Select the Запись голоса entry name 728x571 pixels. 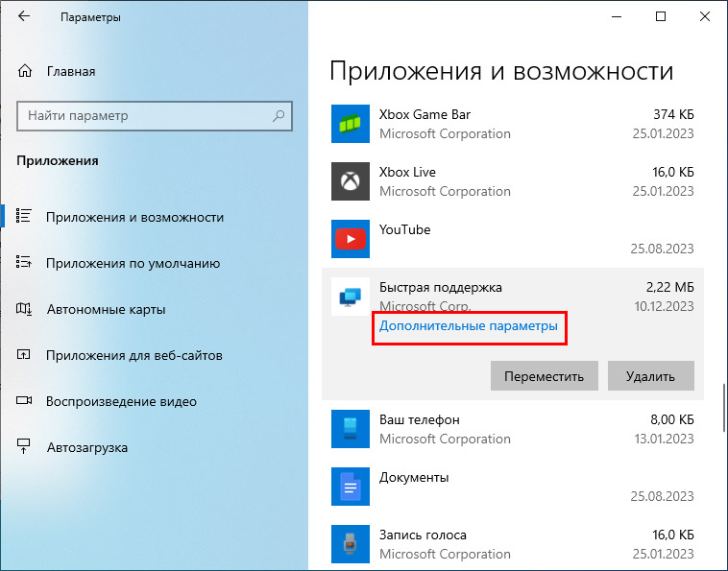423,535
